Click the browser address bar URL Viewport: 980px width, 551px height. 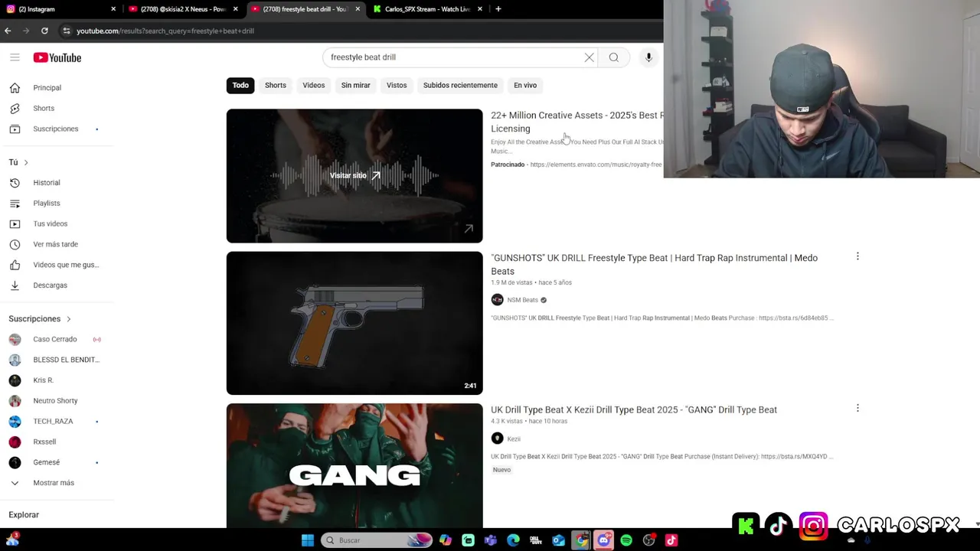coord(165,31)
